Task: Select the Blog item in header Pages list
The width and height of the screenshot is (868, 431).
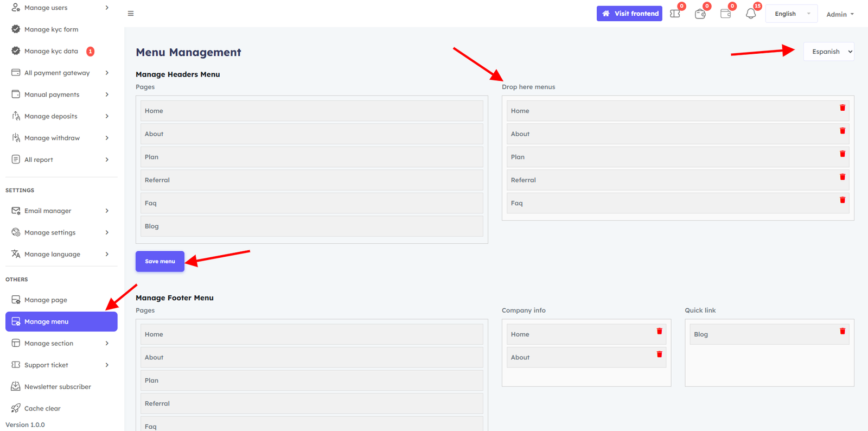Action: pyautogui.click(x=311, y=226)
